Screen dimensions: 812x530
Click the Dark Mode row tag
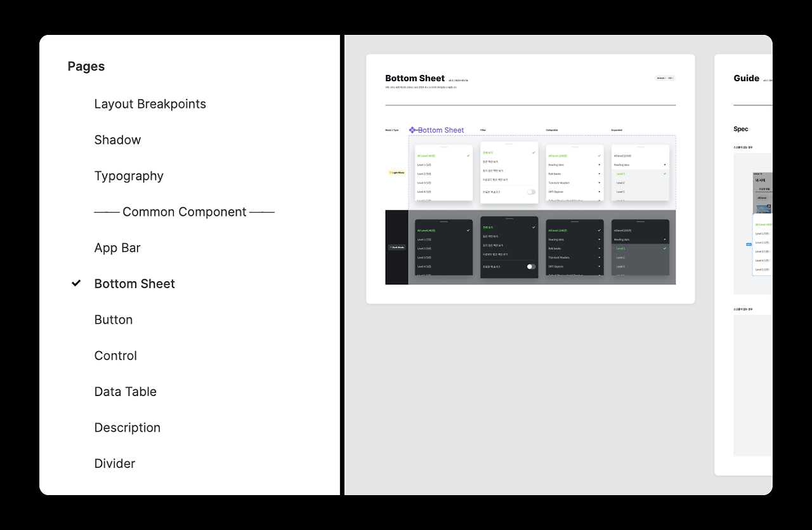396,247
